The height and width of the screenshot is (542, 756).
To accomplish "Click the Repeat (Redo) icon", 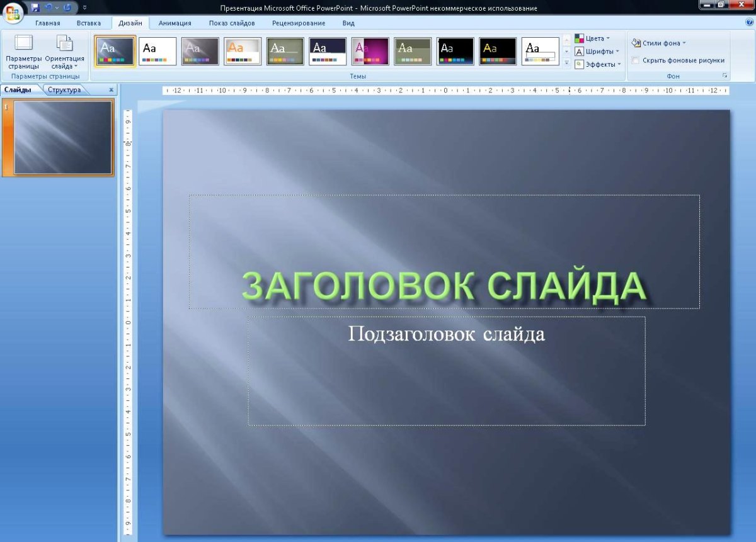I will [67, 7].
